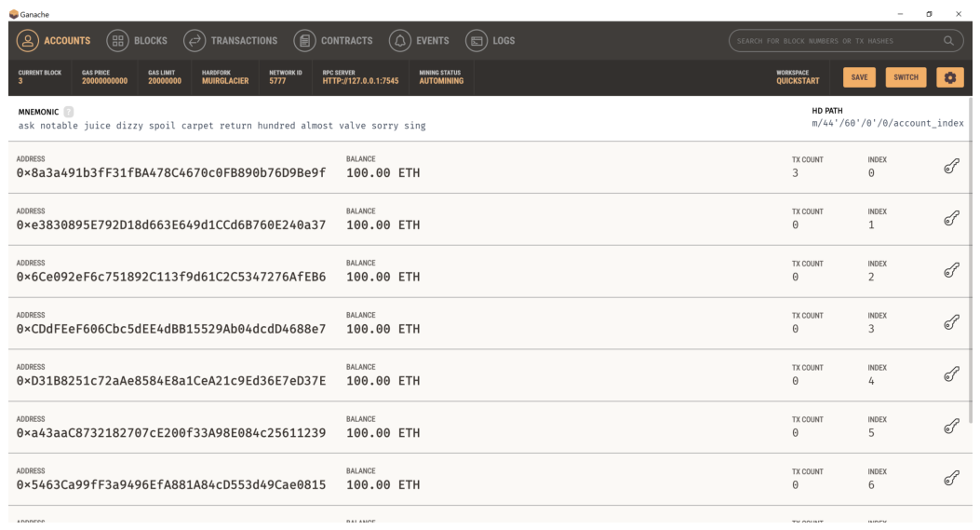Click the 100.00 ETH balance at index 4

coord(383,380)
